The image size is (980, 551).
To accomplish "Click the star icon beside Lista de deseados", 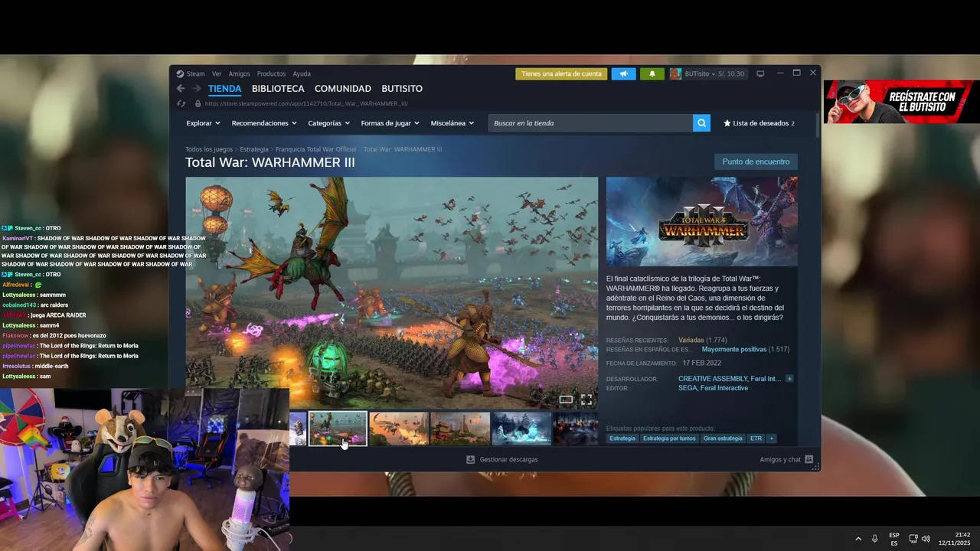I will click(727, 123).
